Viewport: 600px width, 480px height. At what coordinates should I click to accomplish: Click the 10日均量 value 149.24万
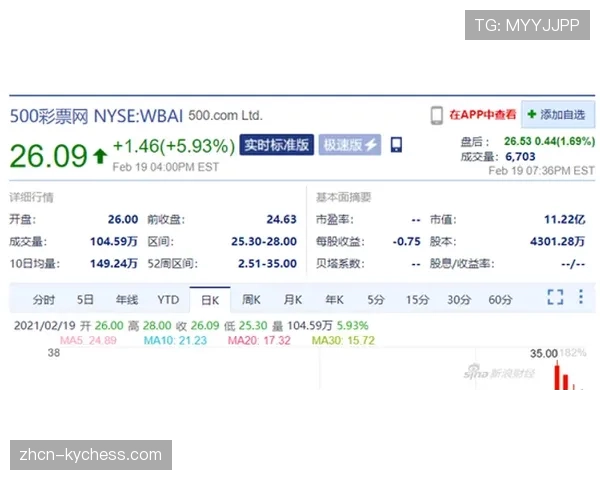[x=114, y=264]
